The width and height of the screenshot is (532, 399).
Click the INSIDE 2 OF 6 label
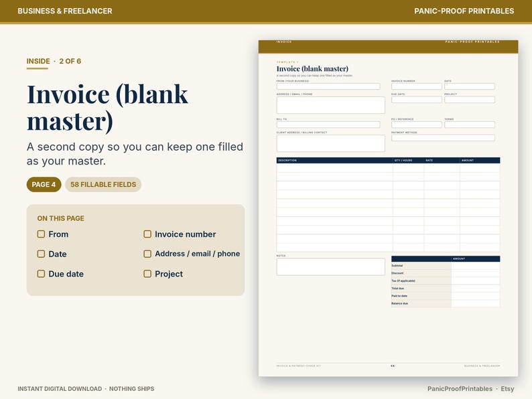coord(54,62)
